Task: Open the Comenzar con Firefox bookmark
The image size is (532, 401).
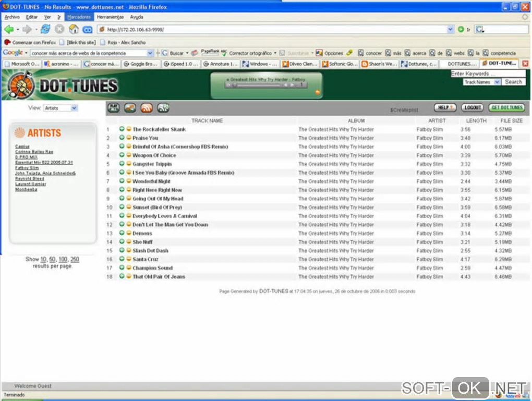Action: tap(30, 42)
